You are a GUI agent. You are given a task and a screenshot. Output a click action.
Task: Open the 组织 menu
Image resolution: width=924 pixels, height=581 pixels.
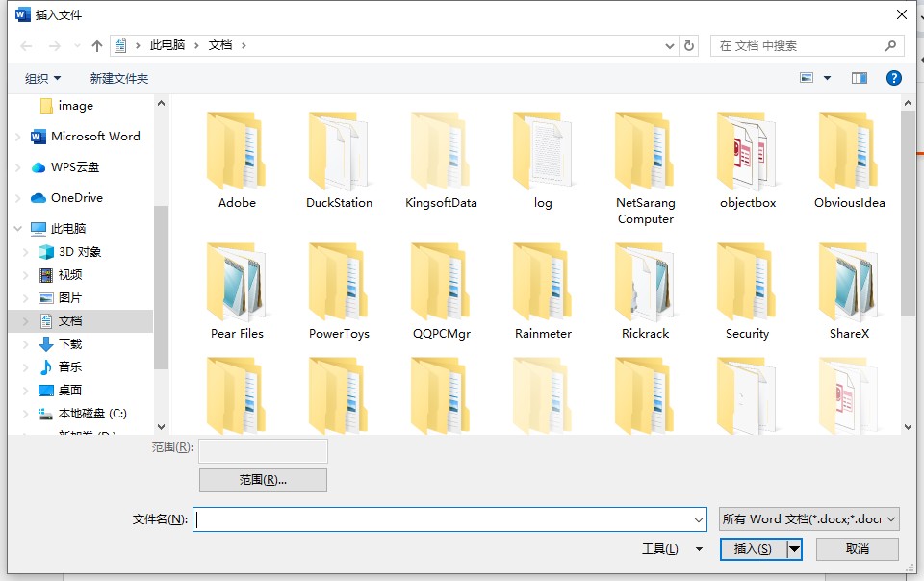[42, 78]
